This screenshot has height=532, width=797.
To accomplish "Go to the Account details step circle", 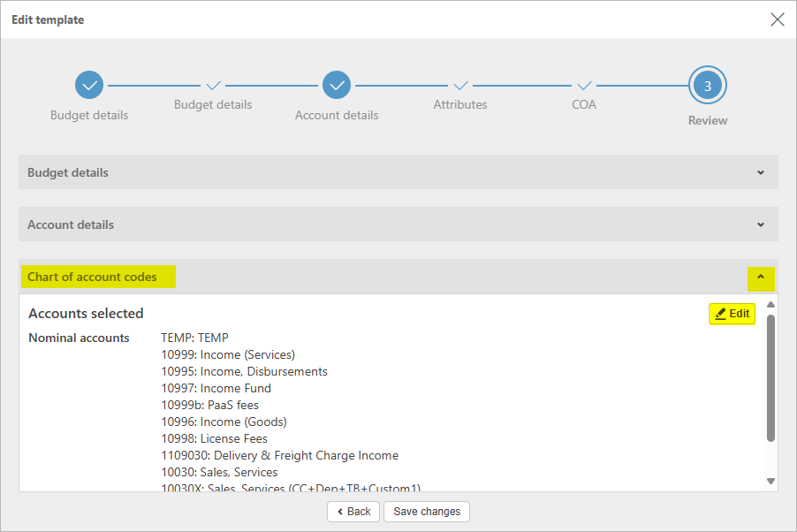I will click(x=337, y=86).
